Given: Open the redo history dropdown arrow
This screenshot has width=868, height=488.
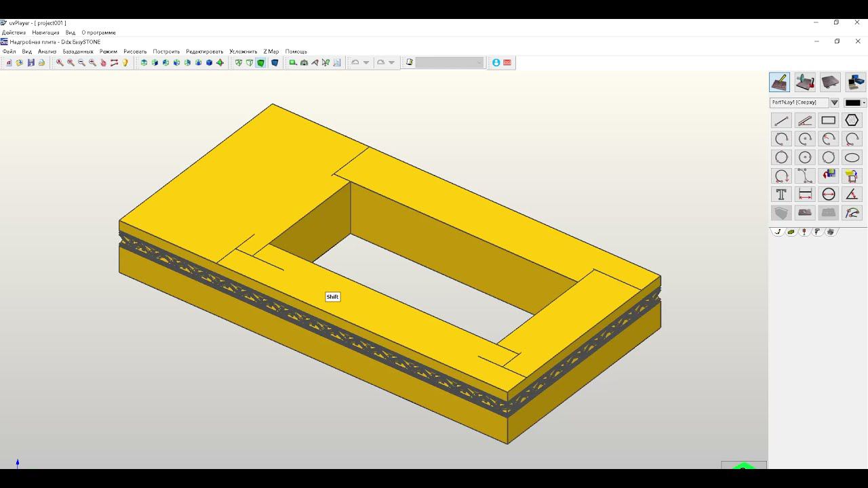Looking at the screenshot, I should (391, 62).
